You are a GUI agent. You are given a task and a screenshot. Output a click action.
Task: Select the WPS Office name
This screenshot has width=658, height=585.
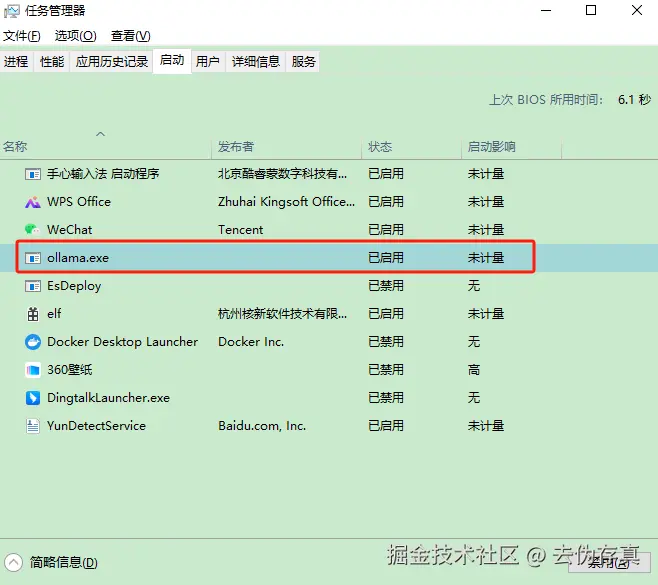[x=79, y=202]
